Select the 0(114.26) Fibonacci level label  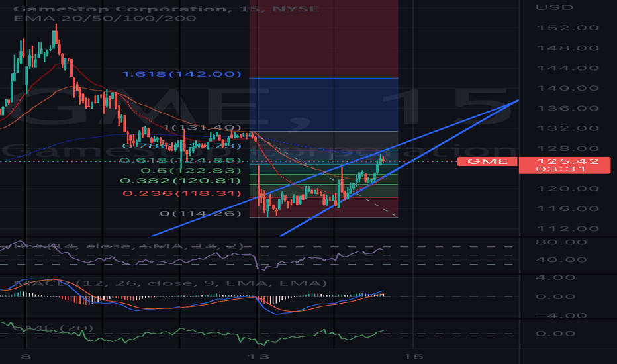tap(201, 214)
